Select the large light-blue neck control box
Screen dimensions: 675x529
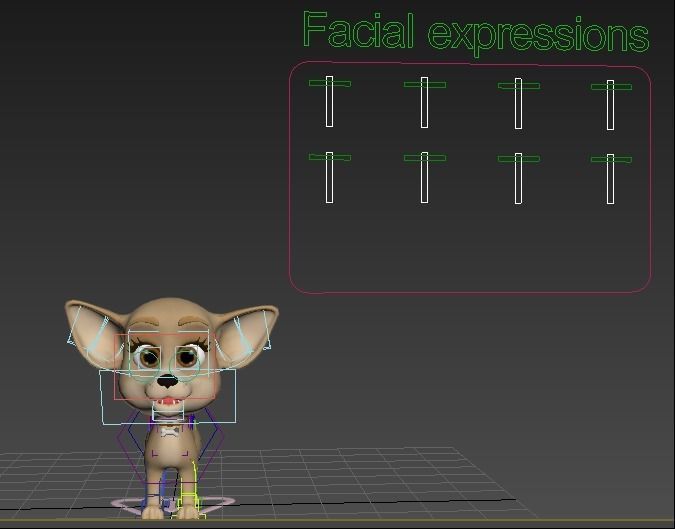coord(168,397)
